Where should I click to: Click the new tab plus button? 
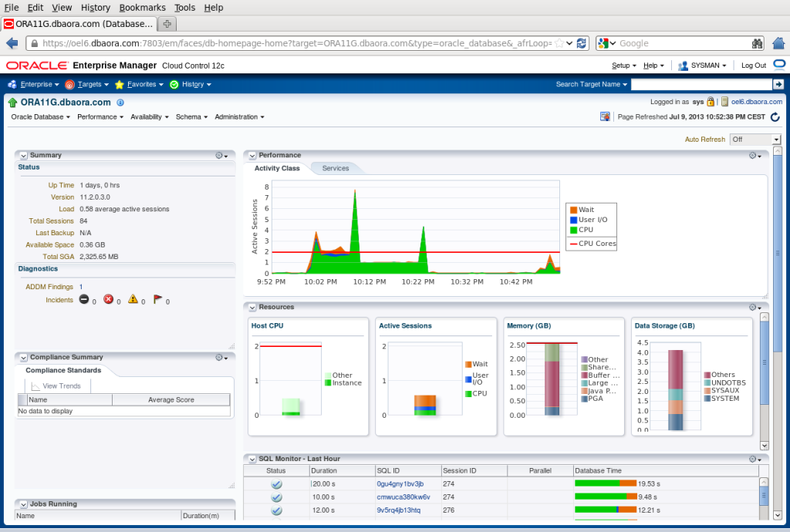tap(167, 24)
